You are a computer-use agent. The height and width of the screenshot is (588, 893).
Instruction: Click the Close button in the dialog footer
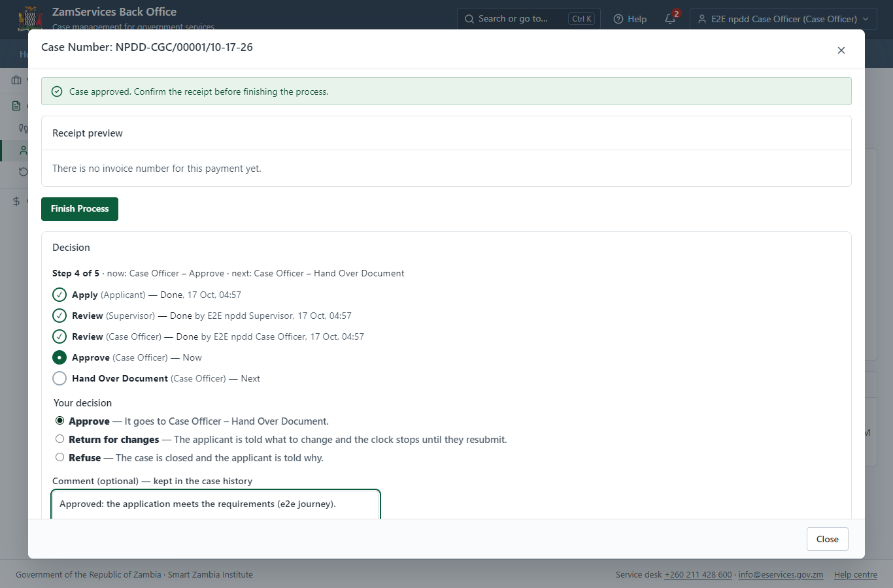coord(827,539)
